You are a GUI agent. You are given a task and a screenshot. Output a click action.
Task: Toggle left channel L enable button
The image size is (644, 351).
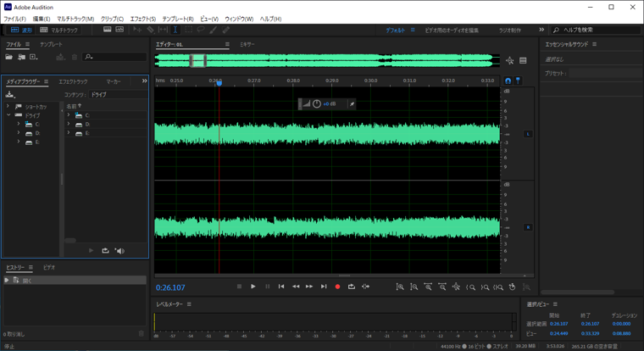pyautogui.click(x=528, y=134)
